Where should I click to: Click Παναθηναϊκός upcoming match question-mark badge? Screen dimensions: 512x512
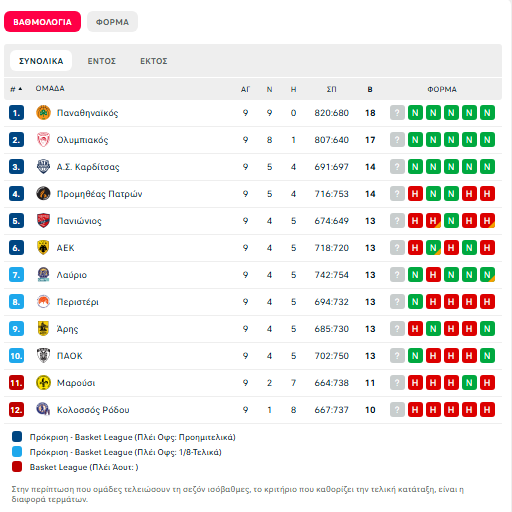(397, 113)
